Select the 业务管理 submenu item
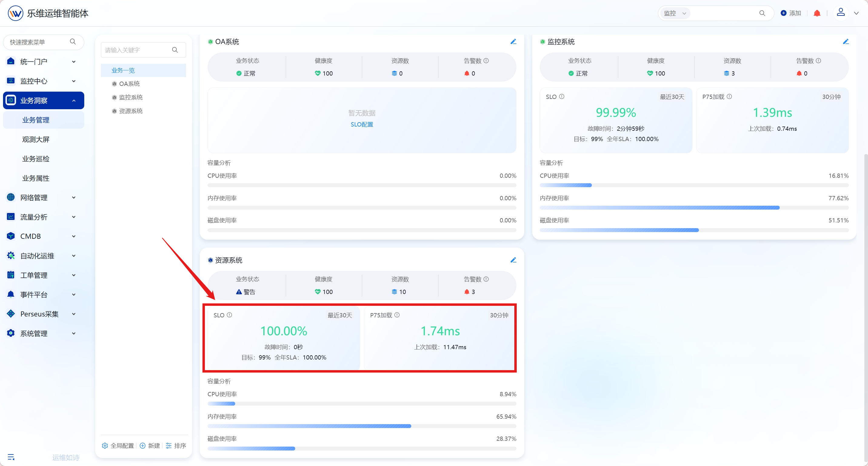Image resolution: width=868 pixels, height=466 pixels. click(43, 120)
